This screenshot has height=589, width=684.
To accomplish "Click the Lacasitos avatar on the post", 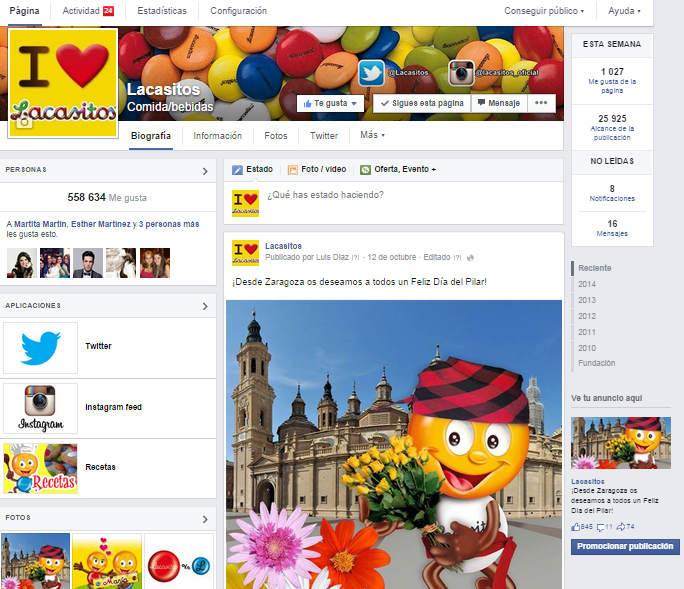I will coord(245,253).
